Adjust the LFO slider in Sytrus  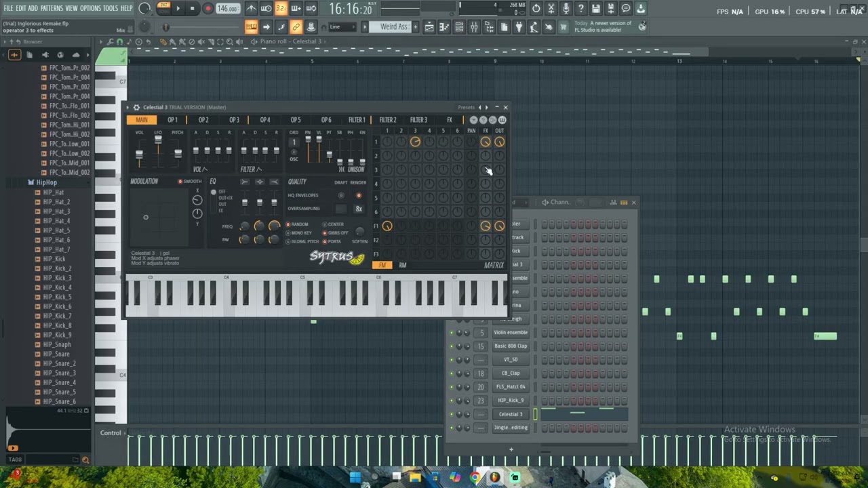pyautogui.click(x=158, y=140)
